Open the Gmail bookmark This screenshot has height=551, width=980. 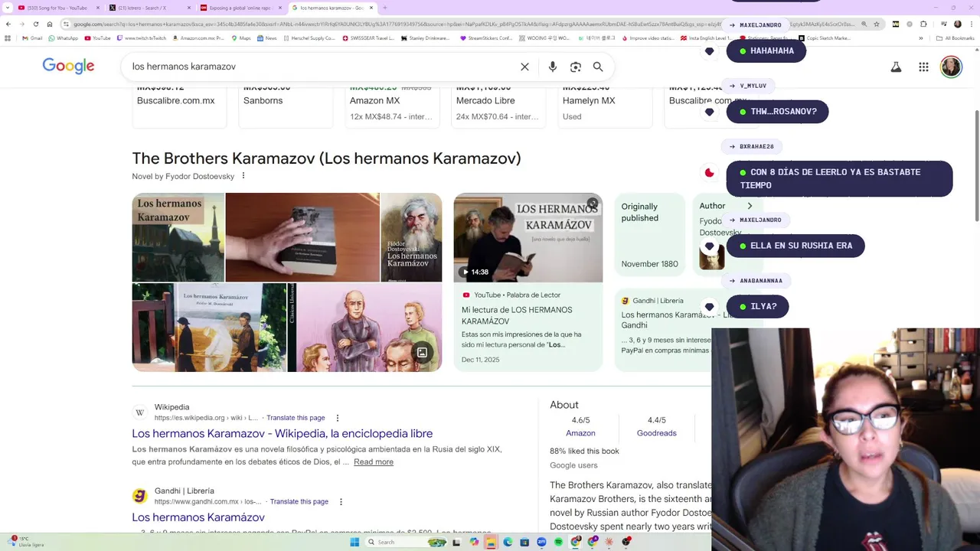pyautogui.click(x=32, y=37)
